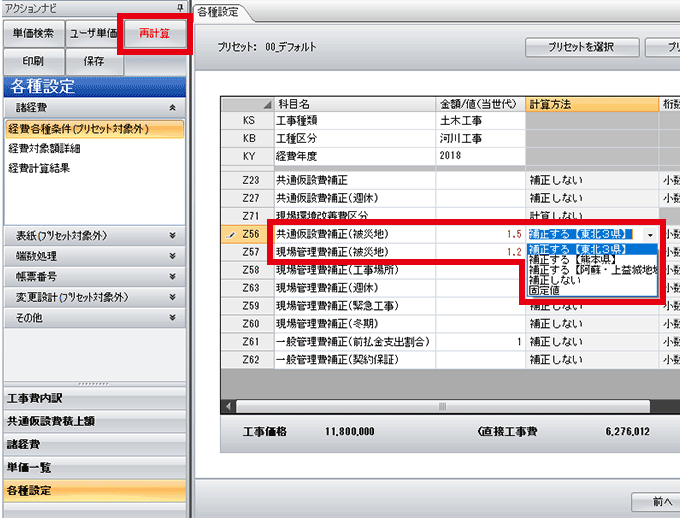Expand the 表紙(プリセット対象外) section

pos(172,236)
